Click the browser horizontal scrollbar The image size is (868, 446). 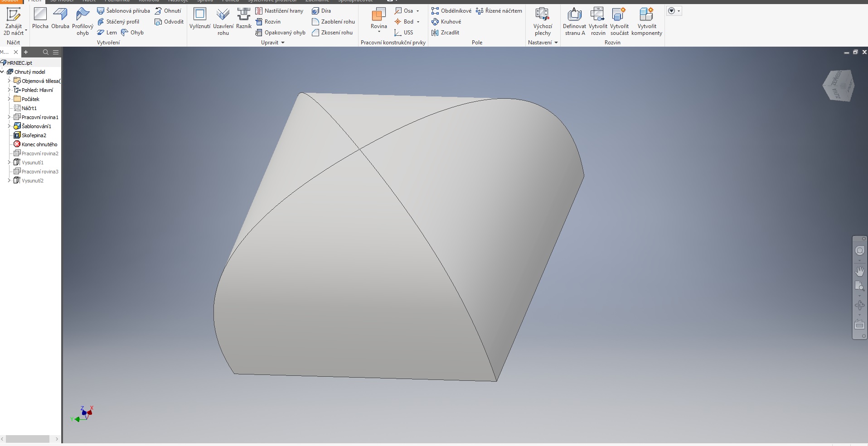coord(28,439)
